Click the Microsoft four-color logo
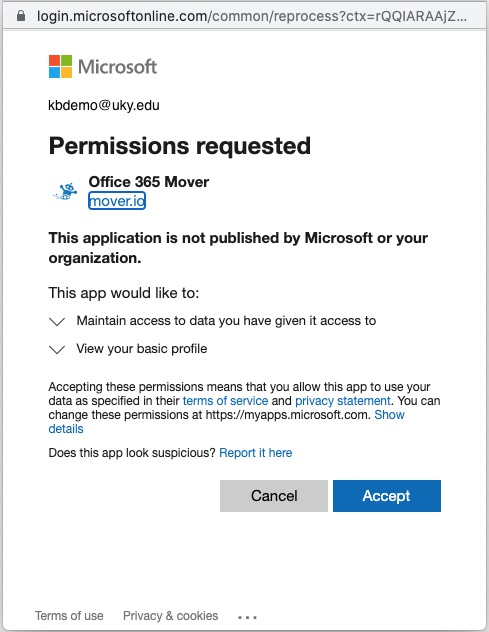The width and height of the screenshot is (489, 632). point(60,67)
